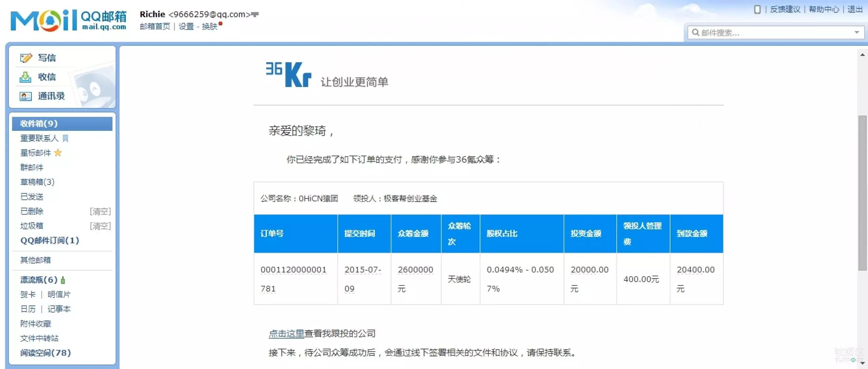Click the scrollbar down arrow
This screenshot has width=868, height=369.
(x=863, y=363)
